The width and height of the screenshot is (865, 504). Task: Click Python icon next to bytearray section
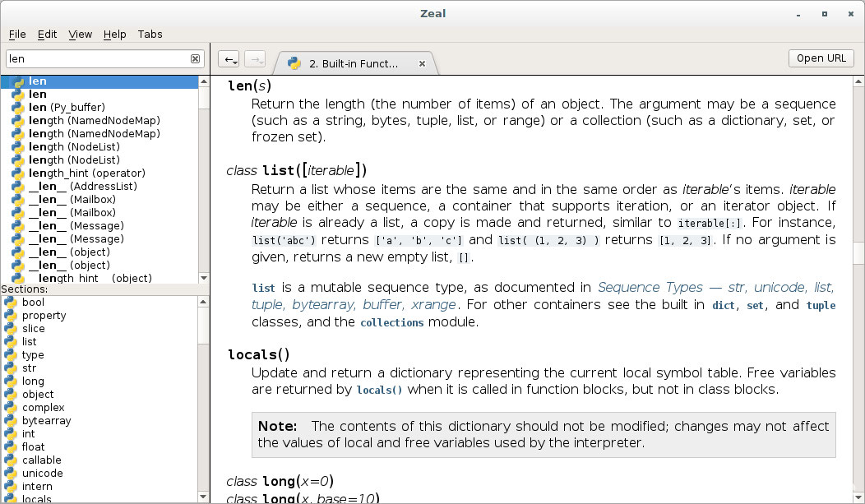(x=11, y=421)
